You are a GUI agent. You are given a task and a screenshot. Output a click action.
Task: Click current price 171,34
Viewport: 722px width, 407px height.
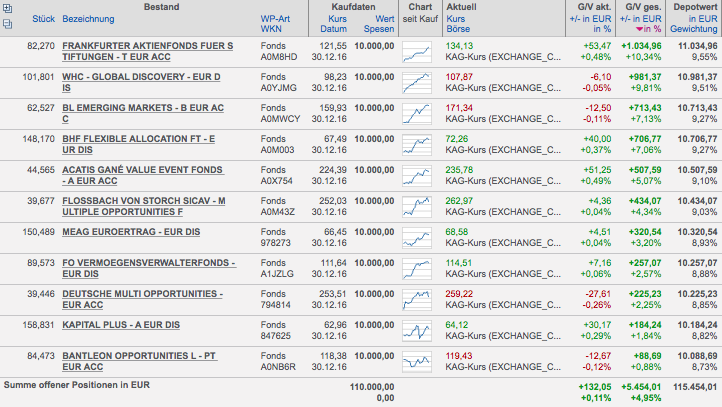point(459,108)
